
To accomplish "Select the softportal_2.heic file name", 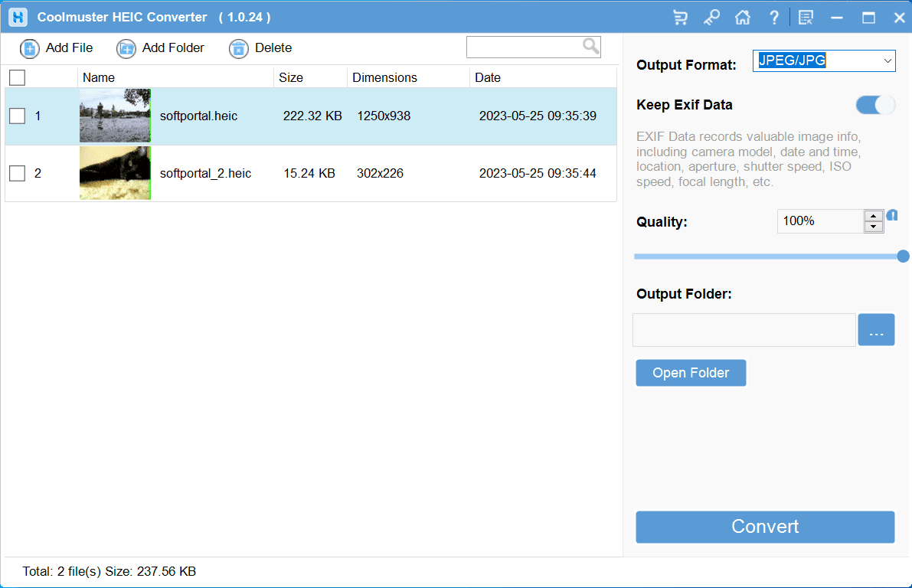I will coord(205,173).
